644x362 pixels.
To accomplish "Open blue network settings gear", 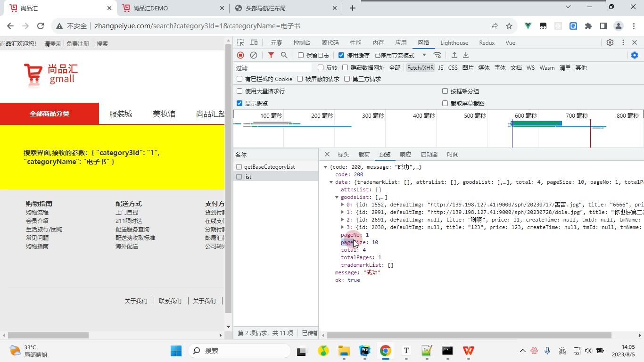I will tap(635, 55).
